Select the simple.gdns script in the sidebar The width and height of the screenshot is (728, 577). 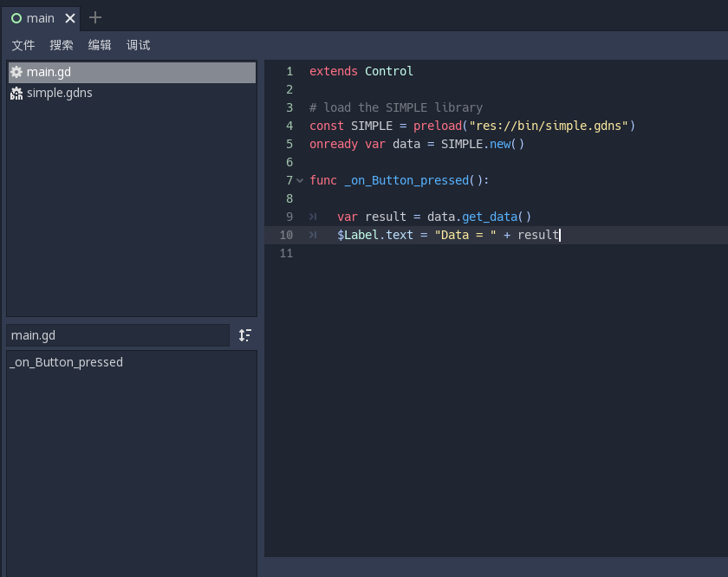[61, 93]
